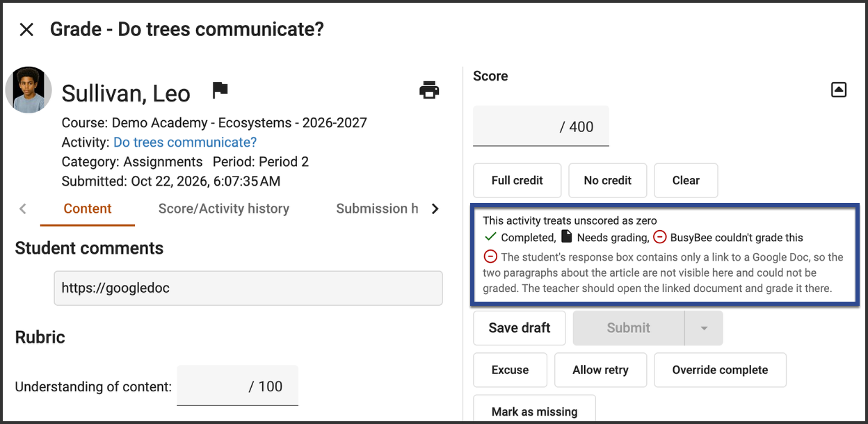The image size is (868, 424).
Task: Click Leo Sullivan's profile photo
Action: coord(29,90)
